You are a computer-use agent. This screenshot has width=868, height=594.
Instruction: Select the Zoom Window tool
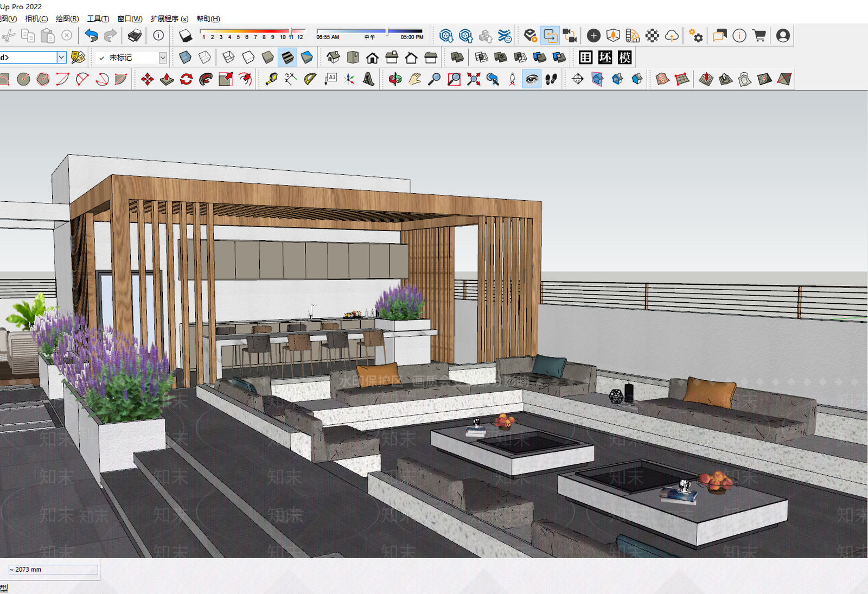tap(454, 79)
